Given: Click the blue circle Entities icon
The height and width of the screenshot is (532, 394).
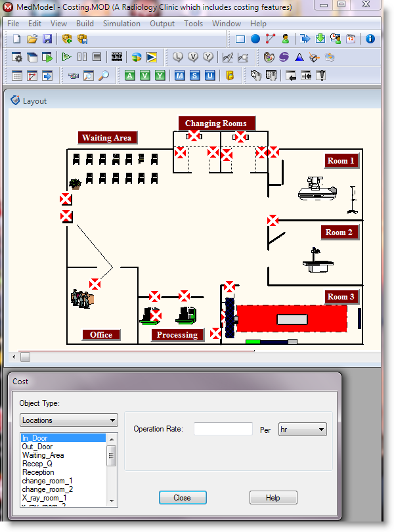Looking at the screenshot, I should 255,39.
